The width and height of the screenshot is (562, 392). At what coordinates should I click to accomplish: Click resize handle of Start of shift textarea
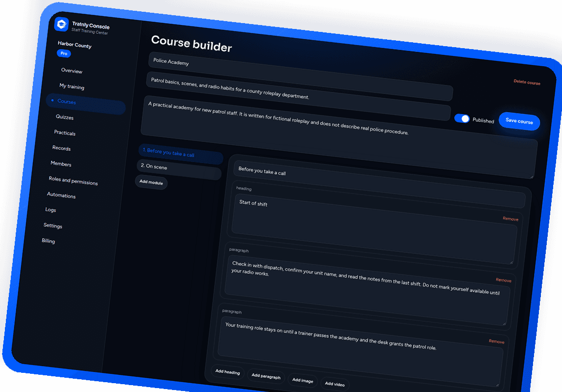coord(511,262)
